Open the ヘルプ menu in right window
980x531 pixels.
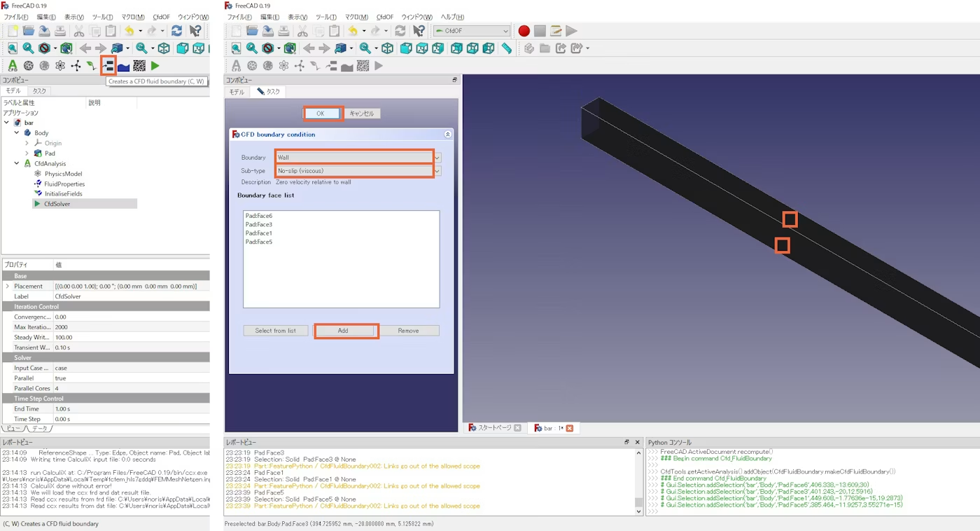tap(452, 17)
